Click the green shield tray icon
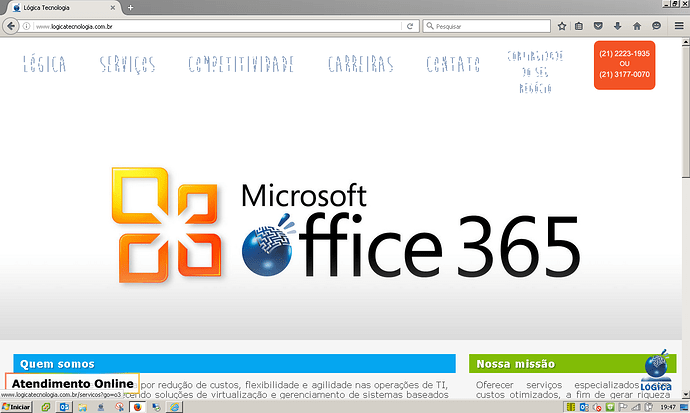 click(610, 407)
